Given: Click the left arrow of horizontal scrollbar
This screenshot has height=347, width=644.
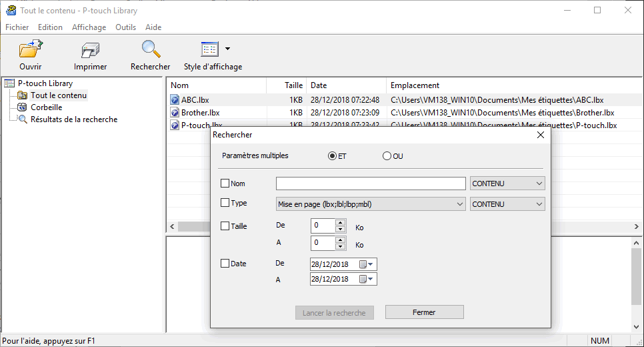Looking at the screenshot, I should click(173, 226).
